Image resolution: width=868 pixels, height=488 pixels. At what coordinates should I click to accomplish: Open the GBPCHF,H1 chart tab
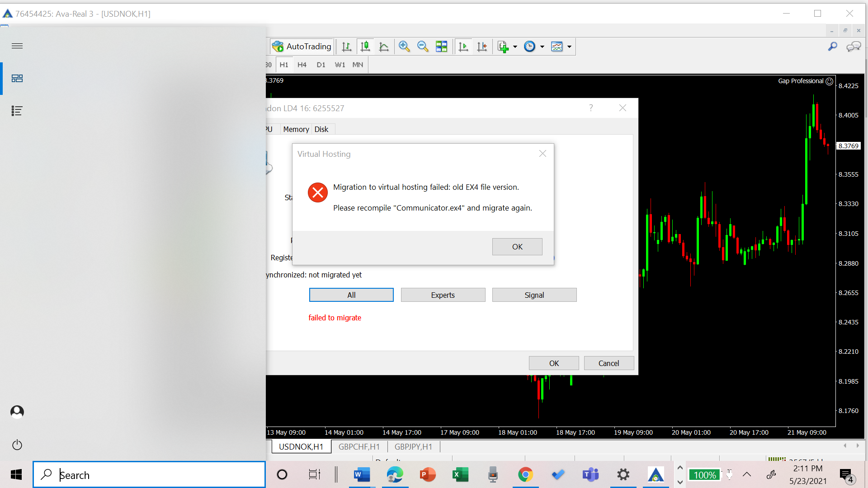pyautogui.click(x=359, y=447)
